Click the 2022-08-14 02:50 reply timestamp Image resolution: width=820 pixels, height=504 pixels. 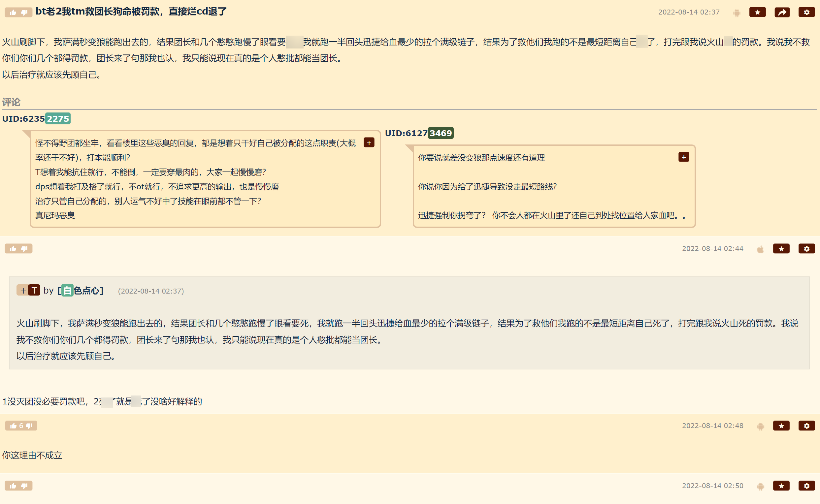click(712, 486)
